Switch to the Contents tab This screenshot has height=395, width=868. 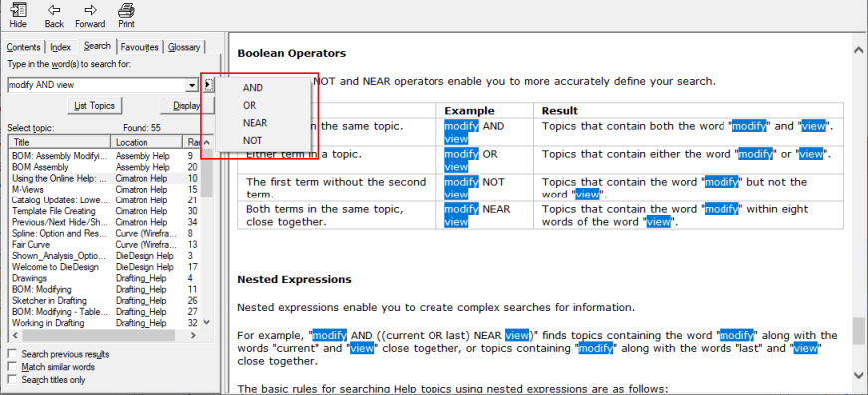pos(23,47)
